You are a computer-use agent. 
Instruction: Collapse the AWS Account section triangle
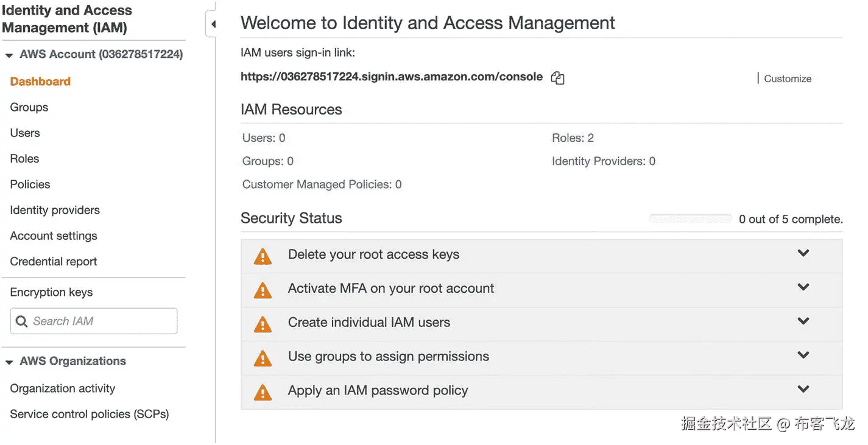click(9, 55)
